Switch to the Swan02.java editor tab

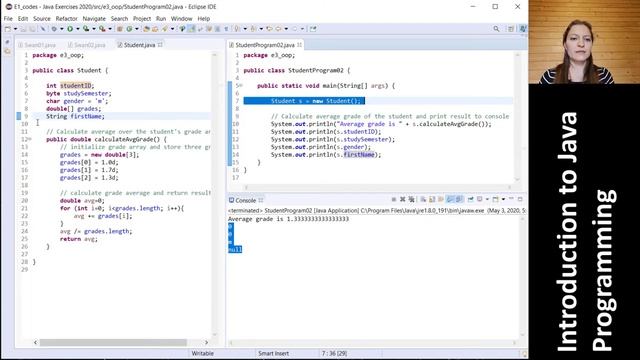click(87, 45)
